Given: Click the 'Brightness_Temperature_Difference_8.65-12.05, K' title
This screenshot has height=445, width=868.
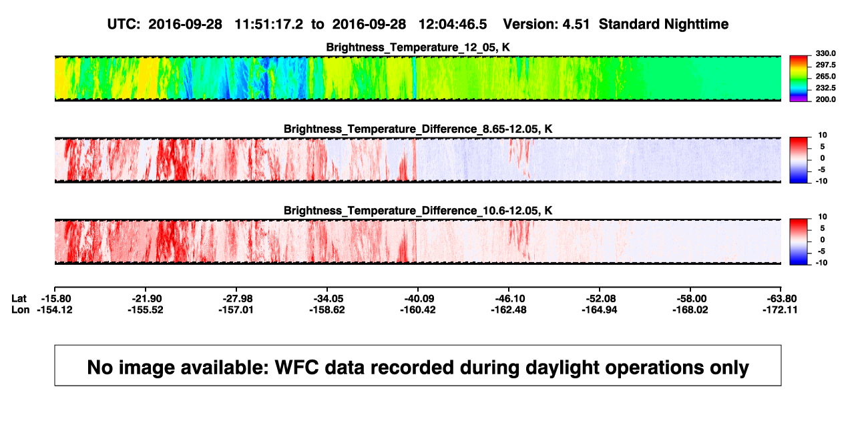Looking at the screenshot, I should point(418,129).
